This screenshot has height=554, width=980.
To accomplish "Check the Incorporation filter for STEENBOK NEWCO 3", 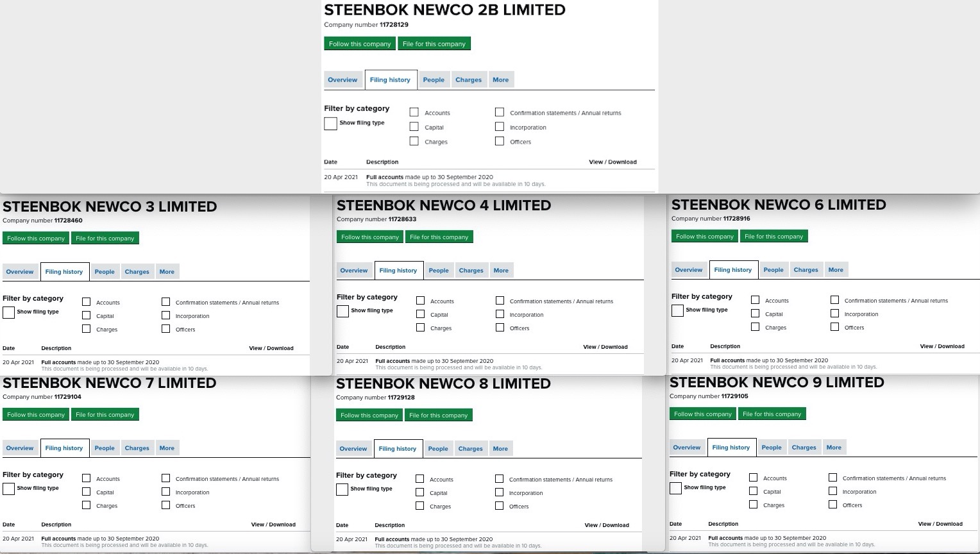I will click(165, 315).
